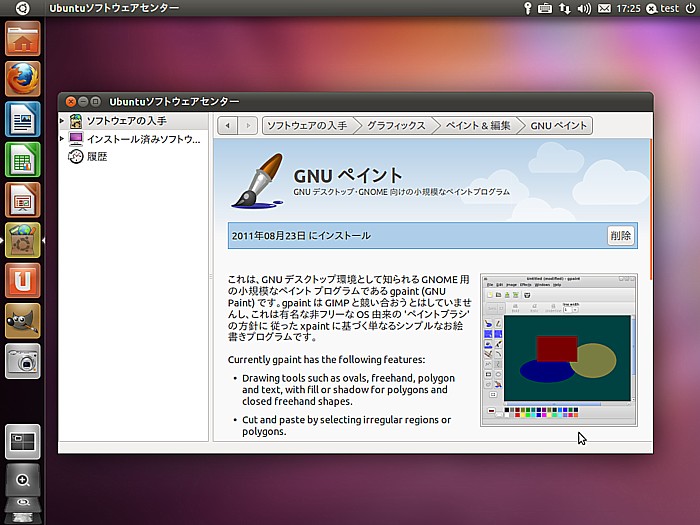The height and width of the screenshot is (525, 700).
Task: Open LibreOffice Writer from the launcher
Action: pyautogui.click(x=23, y=119)
